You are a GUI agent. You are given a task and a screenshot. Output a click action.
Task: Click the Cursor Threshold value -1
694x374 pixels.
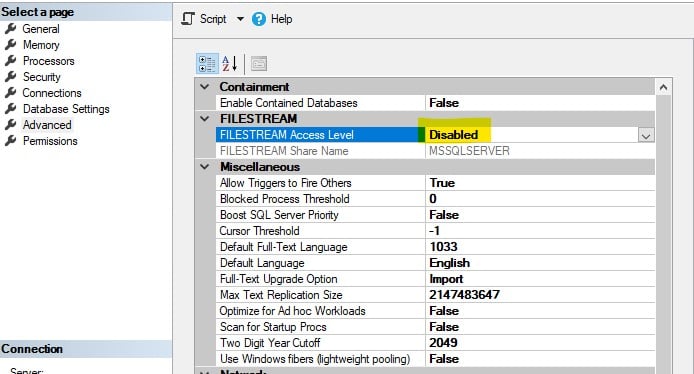click(x=434, y=231)
